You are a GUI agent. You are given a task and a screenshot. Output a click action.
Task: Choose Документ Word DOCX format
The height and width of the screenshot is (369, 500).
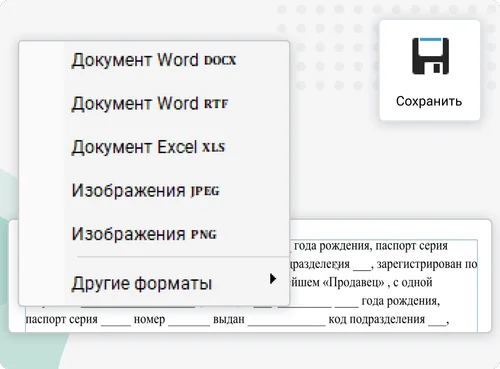point(154,60)
